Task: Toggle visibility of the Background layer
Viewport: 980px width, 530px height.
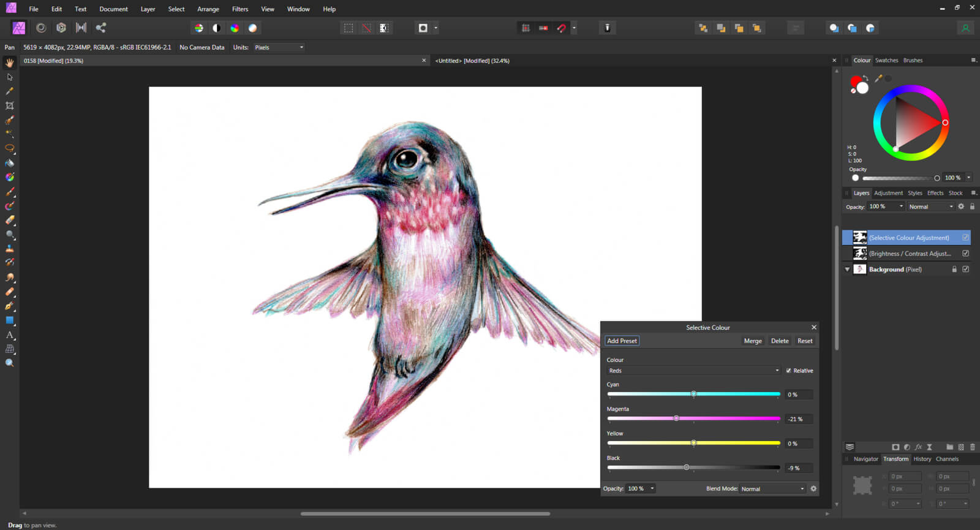Action: 966,270
